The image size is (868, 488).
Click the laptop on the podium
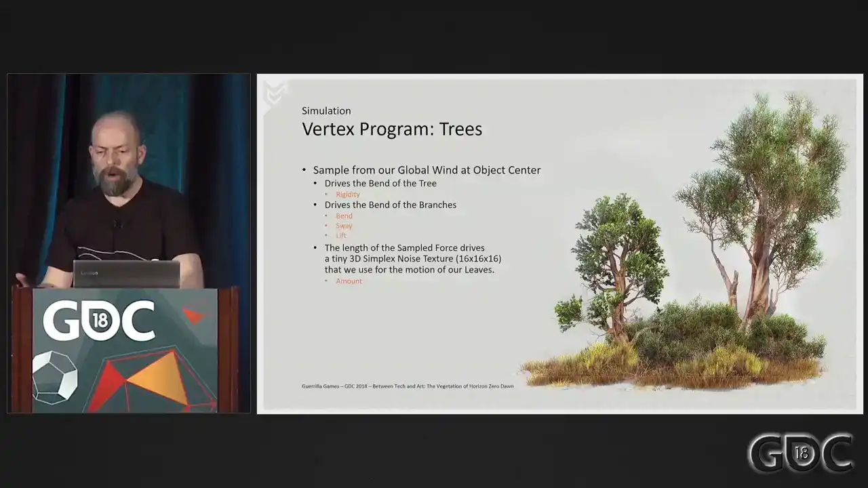(126, 274)
